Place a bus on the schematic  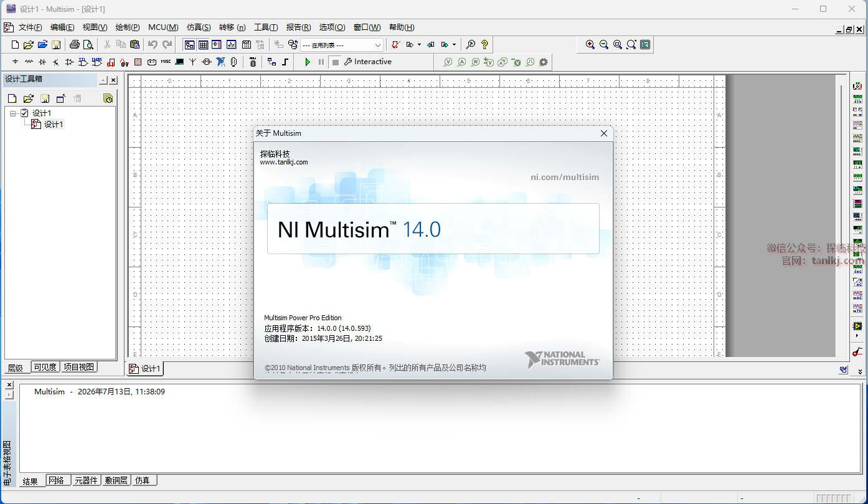pyautogui.click(x=285, y=62)
